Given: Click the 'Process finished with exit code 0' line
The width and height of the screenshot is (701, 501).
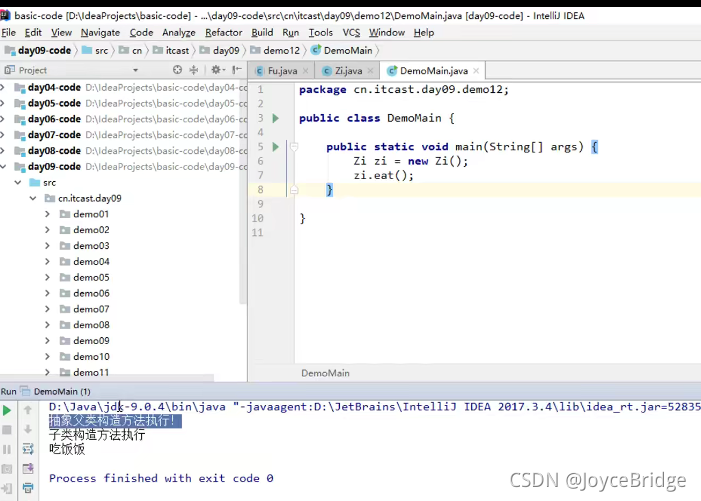Looking at the screenshot, I should click(x=161, y=478).
